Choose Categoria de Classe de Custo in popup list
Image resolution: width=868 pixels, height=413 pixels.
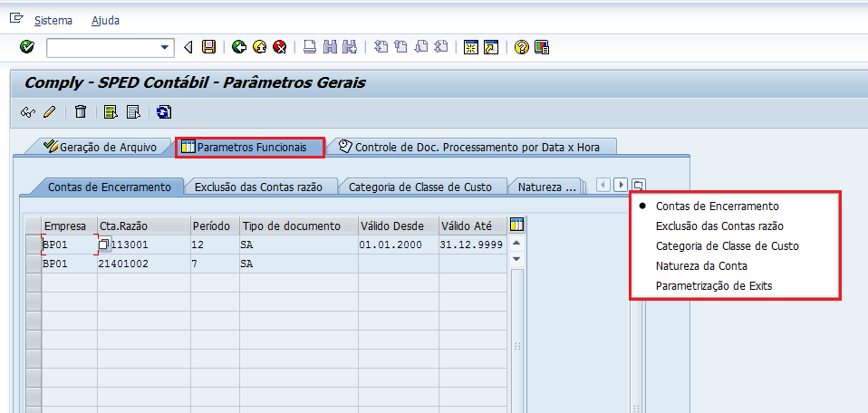pyautogui.click(x=727, y=245)
